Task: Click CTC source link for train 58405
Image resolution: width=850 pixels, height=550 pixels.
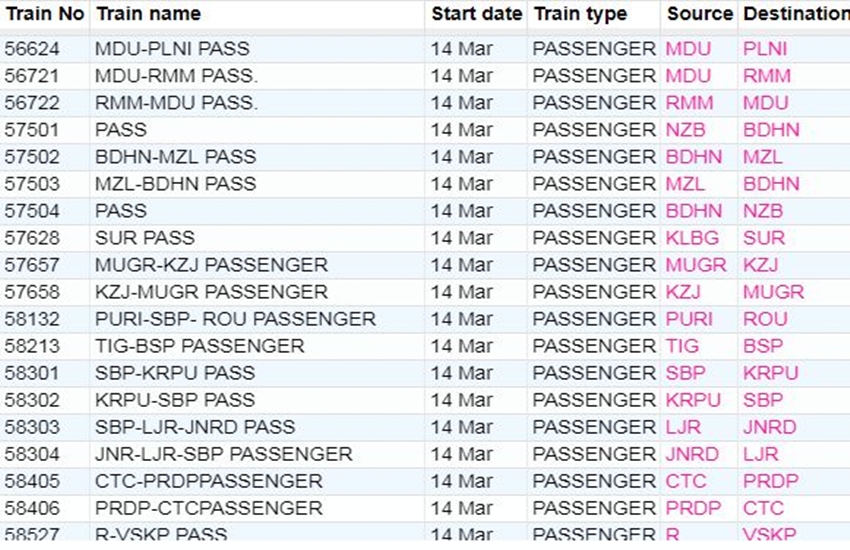Action: point(686,481)
